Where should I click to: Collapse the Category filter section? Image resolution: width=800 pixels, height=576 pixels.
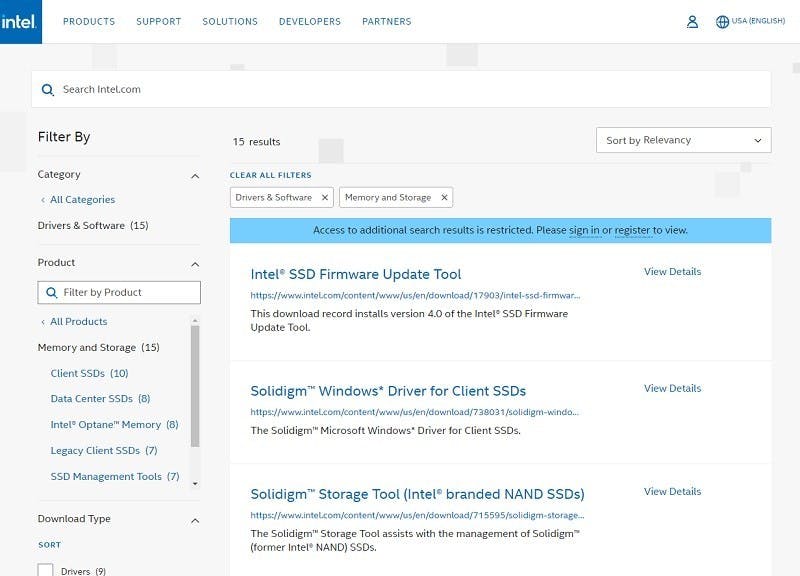[x=195, y=176]
